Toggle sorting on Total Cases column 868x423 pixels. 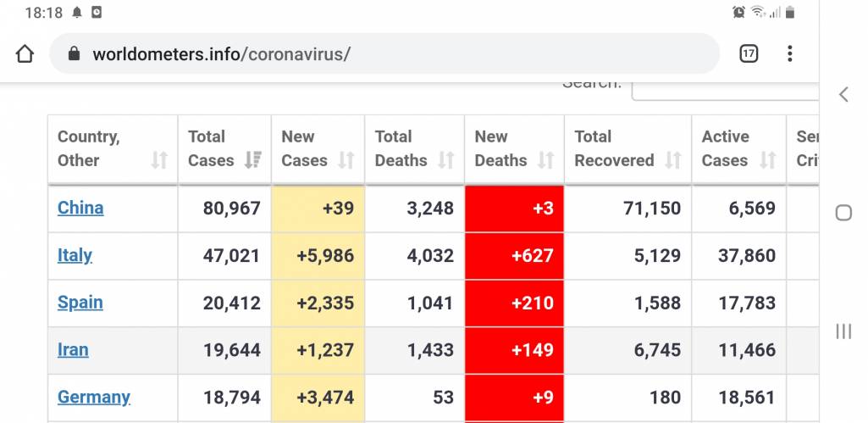point(224,149)
